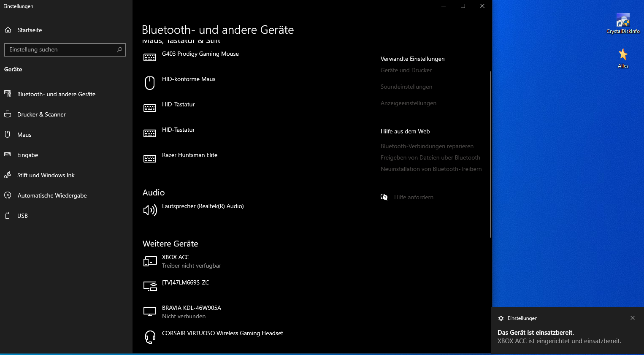Select CORSAIR VIRTUOSO Wireless Gaming Headset name
Viewport: 644px width, 355px height.
222,333
